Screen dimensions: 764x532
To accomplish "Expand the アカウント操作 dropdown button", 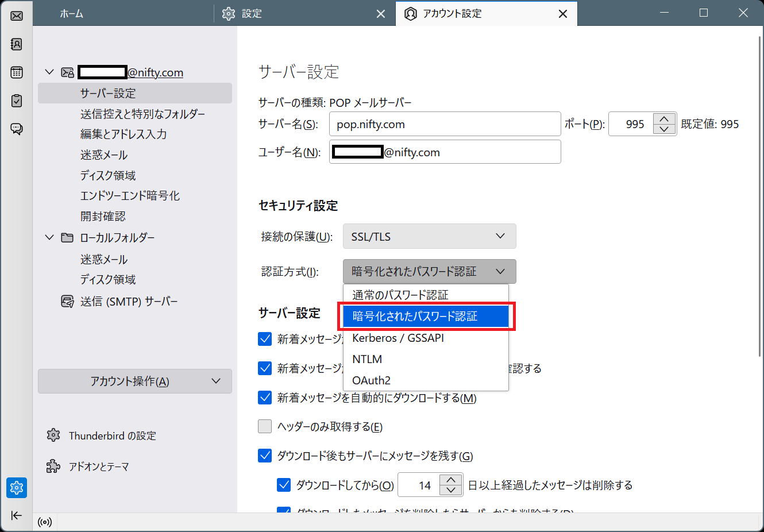I will click(x=135, y=381).
